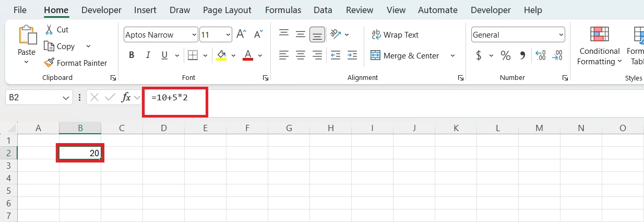
Task: Open the Name Box dropdown arrow
Action: pyautogui.click(x=66, y=98)
